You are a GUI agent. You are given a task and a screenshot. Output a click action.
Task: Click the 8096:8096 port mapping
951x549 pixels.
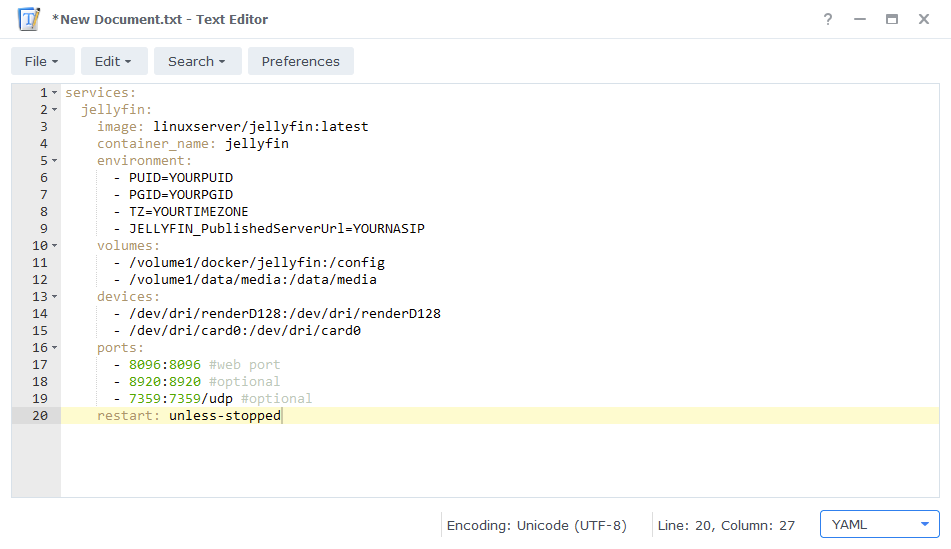[x=164, y=365]
